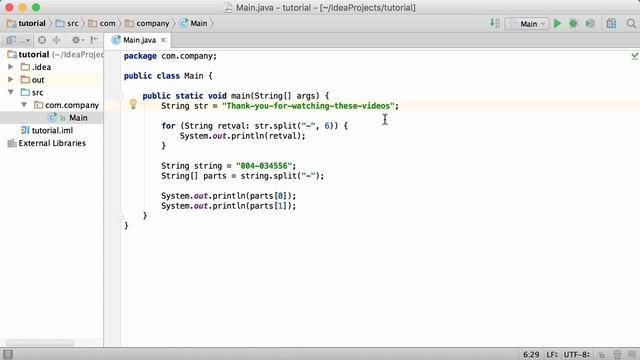Image resolution: width=640 pixels, height=360 pixels.
Task: Click the intention lightbulb in the gutter
Action: [133, 104]
